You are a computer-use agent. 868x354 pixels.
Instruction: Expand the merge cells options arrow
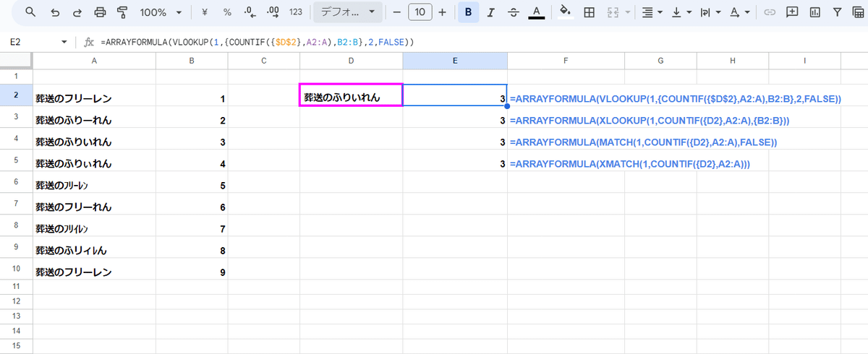tap(626, 12)
